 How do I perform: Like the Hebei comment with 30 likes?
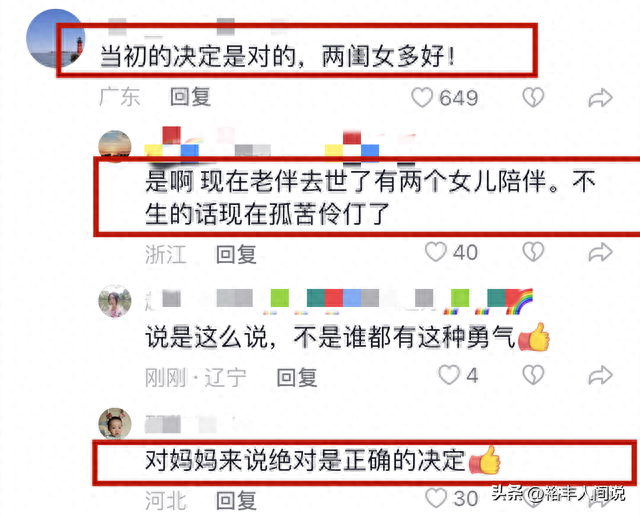[x=435, y=498]
